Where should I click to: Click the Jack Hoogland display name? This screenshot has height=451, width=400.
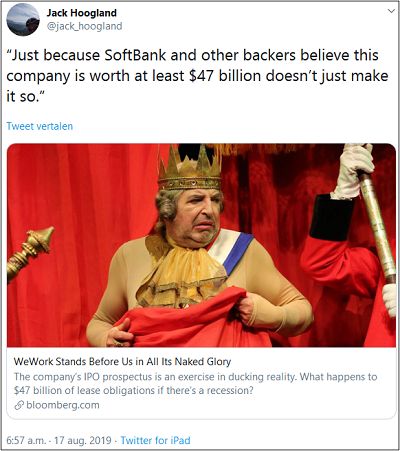click(x=82, y=13)
